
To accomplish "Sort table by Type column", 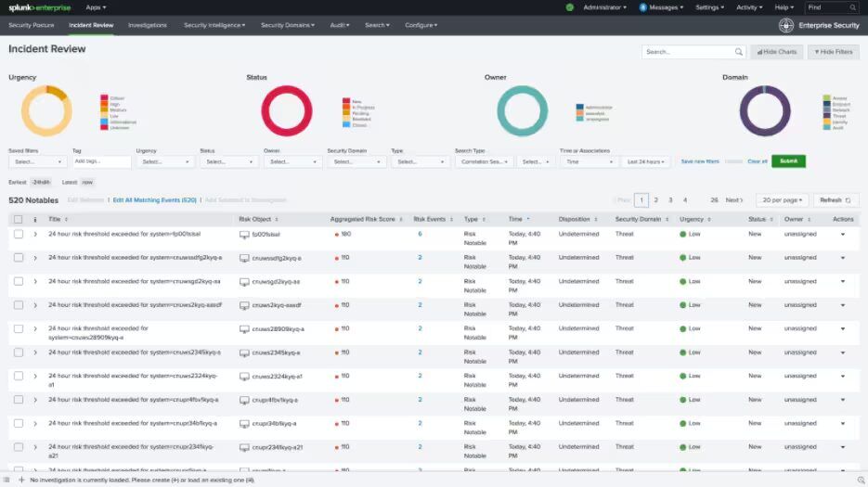I will [x=474, y=219].
